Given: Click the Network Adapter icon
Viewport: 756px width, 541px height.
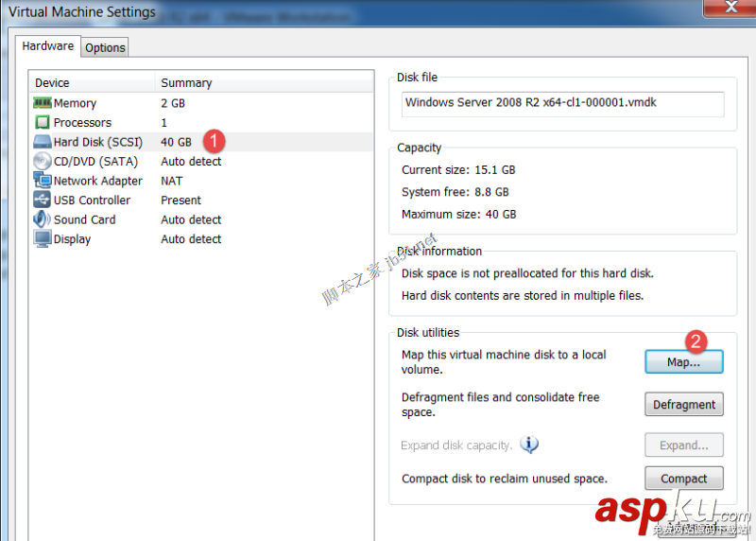Looking at the screenshot, I should coord(43,180).
